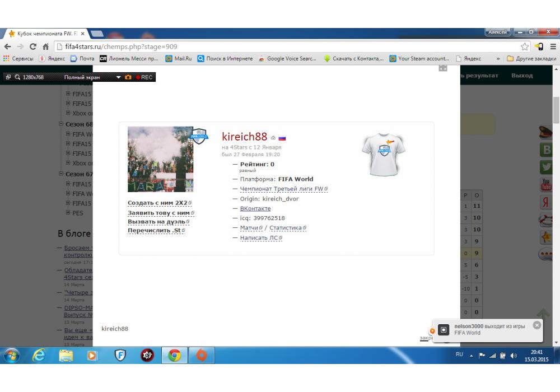Expand the PES tree item

click(68, 213)
